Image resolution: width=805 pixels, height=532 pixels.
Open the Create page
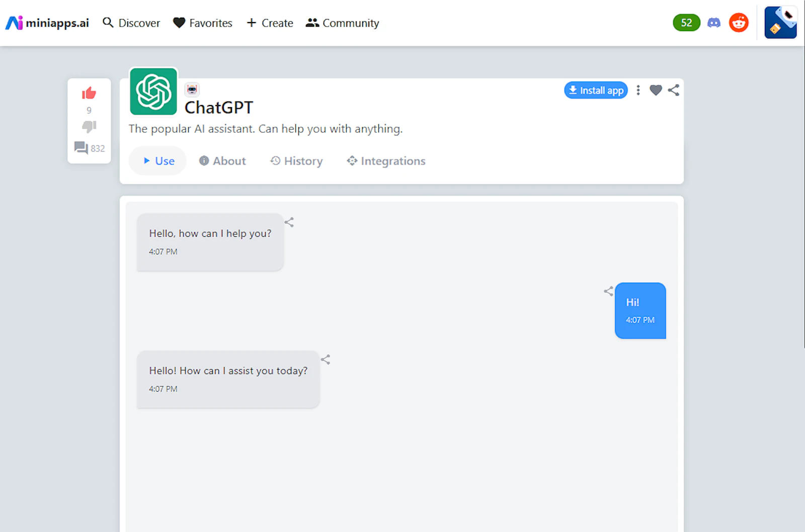tap(270, 23)
